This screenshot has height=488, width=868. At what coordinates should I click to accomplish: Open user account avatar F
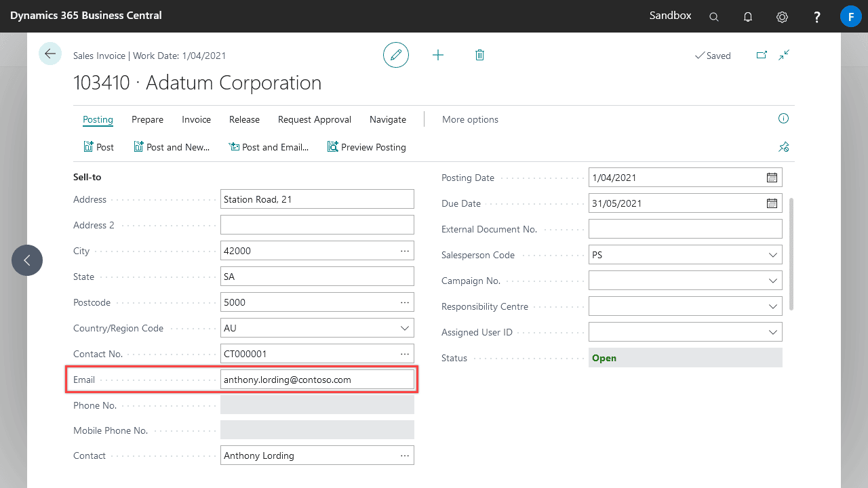851,16
